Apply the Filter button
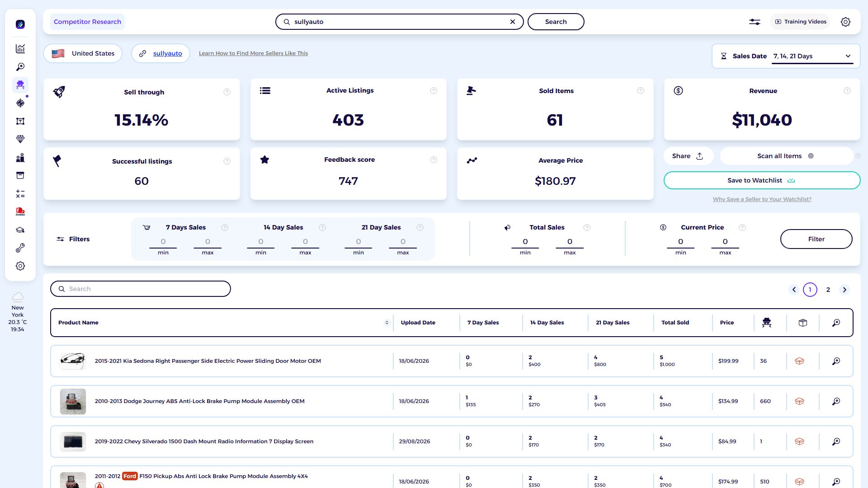Image resolution: width=868 pixels, height=488 pixels. point(816,239)
